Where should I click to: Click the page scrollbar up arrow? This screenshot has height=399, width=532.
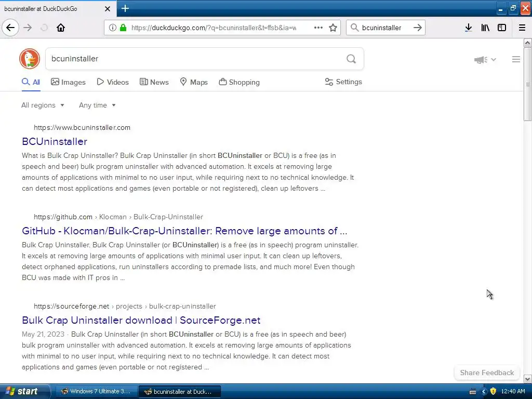528,43
